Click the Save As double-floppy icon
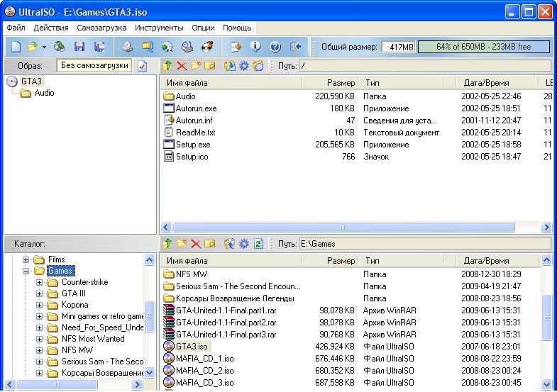The image size is (557, 392). 100,47
